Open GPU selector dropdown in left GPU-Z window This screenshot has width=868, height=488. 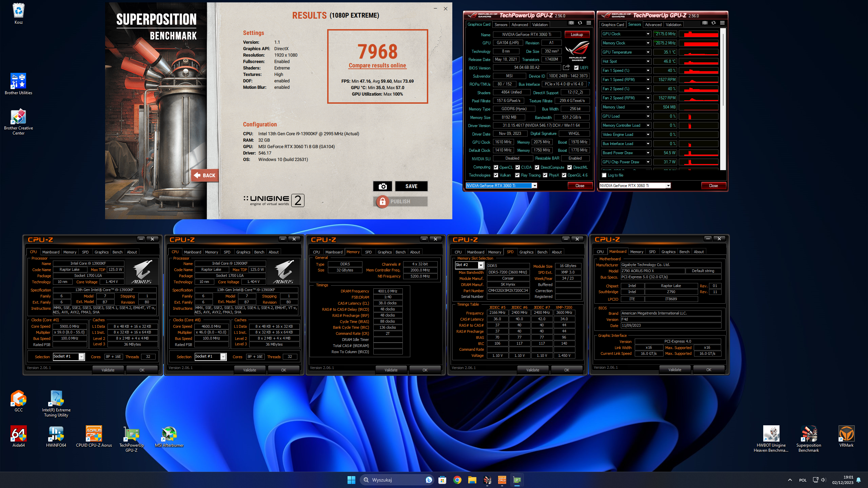click(x=534, y=186)
